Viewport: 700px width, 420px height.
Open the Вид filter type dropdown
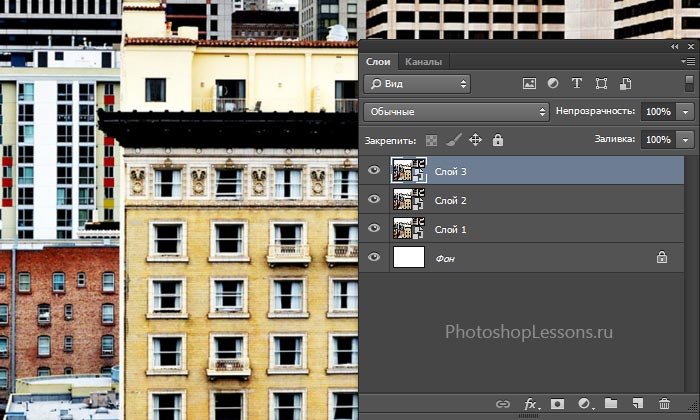pos(417,84)
